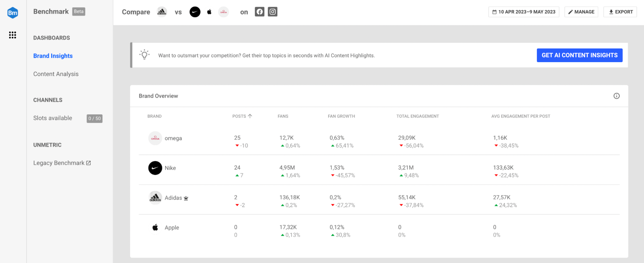The height and width of the screenshot is (263, 644).
Task: Click Apple's fans value 17,32K
Action: click(288, 227)
